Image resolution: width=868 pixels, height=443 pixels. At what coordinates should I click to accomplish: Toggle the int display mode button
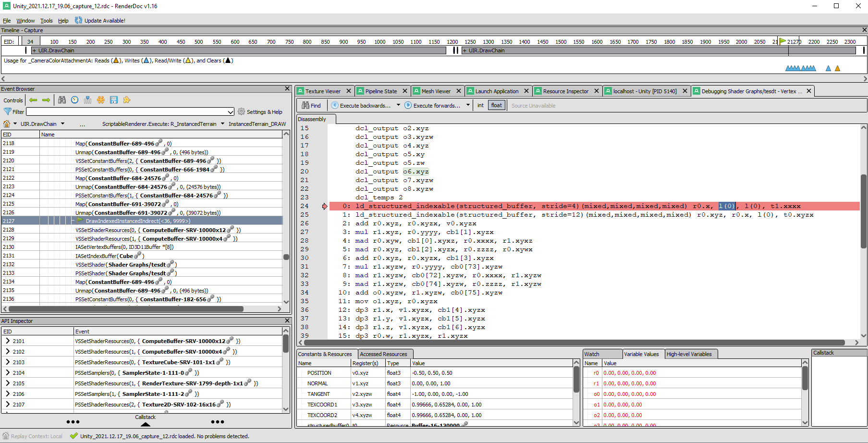pos(480,105)
